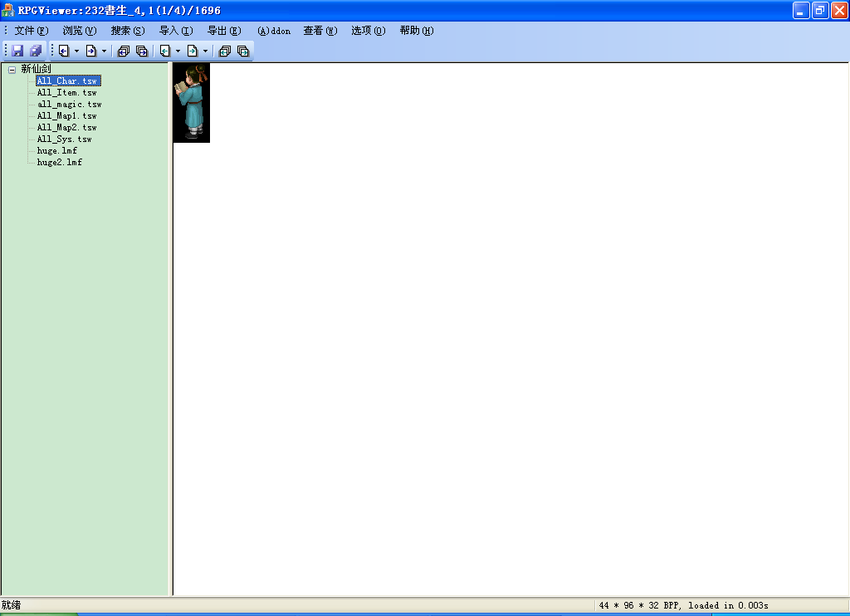Click the scholar character sprite image
Image resolution: width=850 pixels, height=616 pixels.
click(x=192, y=103)
